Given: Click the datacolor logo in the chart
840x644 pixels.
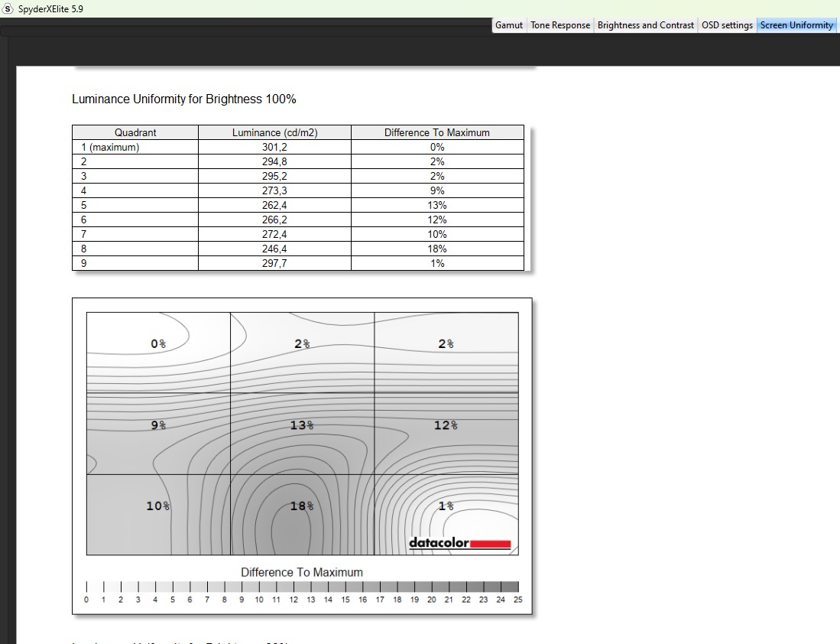Looking at the screenshot, I should 459,543.
